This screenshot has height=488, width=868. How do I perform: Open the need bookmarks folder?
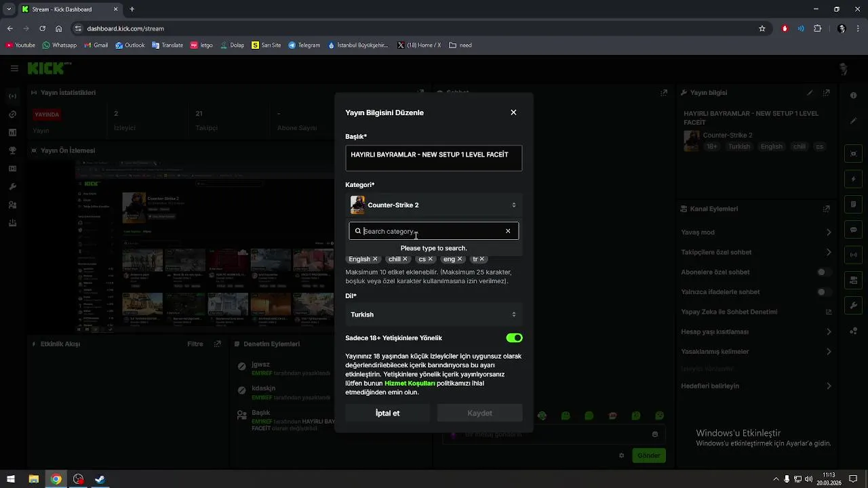pyautogui.click(x=460, y=45)
